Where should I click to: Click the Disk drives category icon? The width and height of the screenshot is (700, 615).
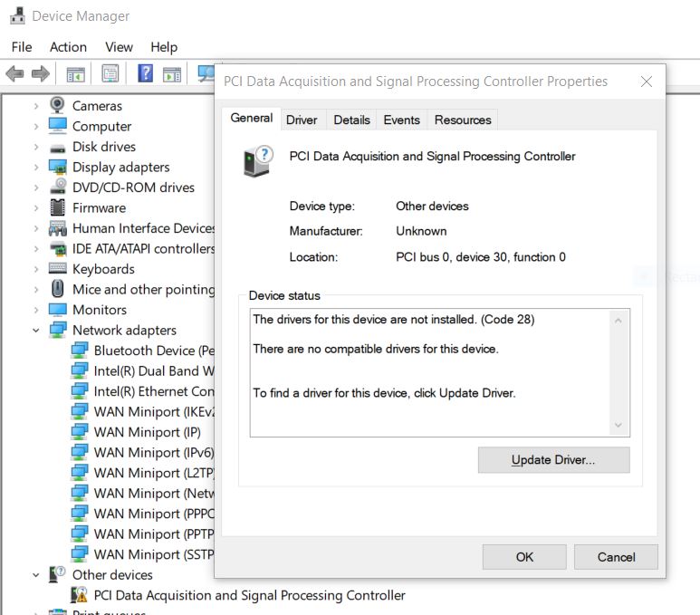click(x=58, y=149)
